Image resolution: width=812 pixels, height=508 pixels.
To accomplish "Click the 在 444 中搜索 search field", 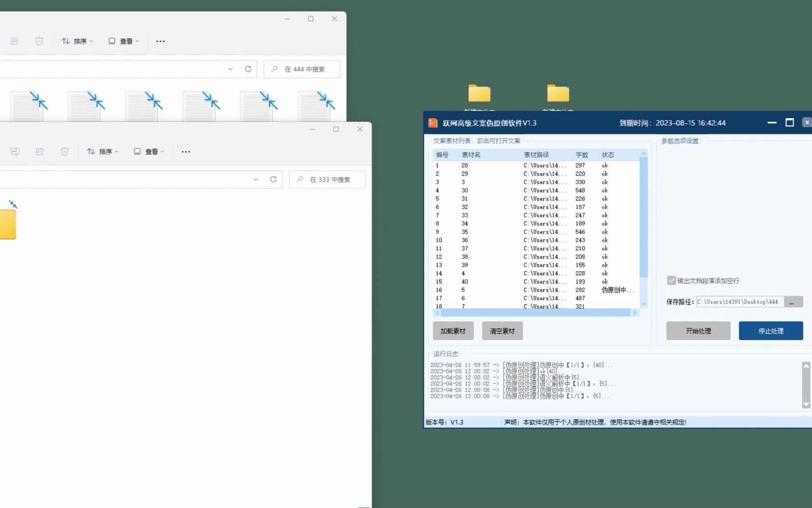I will coord(302,69).
